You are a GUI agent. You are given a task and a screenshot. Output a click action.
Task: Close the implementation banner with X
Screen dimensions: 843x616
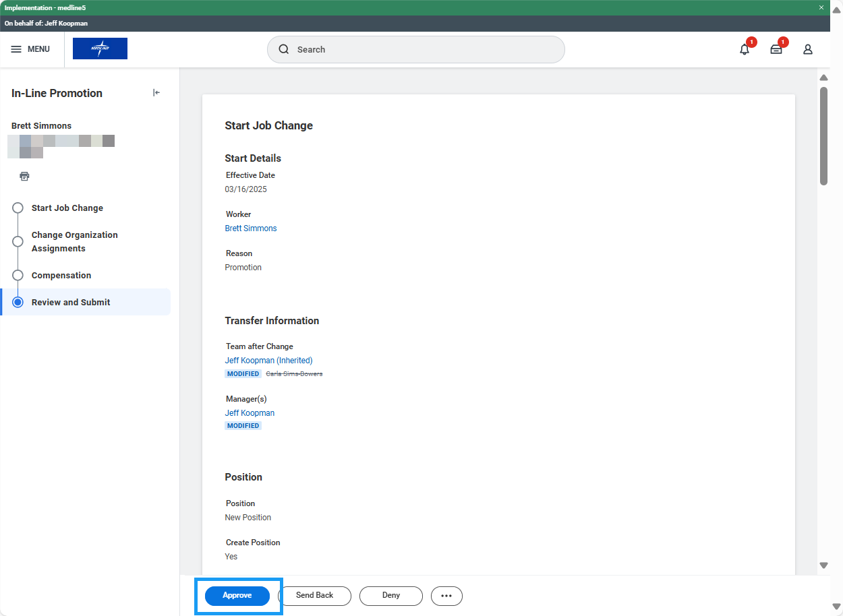pos(821,7)
